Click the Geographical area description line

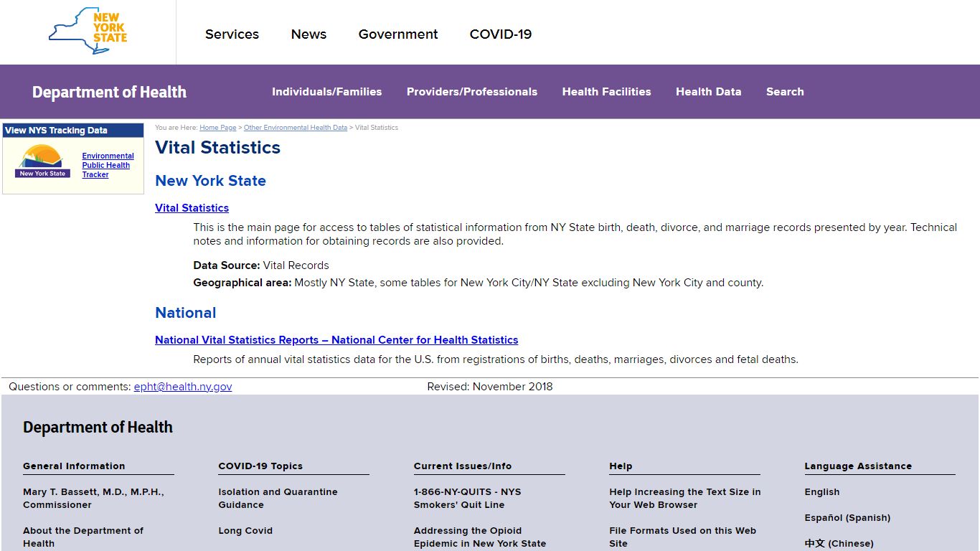pyautogui.click(x=479, y=283)
